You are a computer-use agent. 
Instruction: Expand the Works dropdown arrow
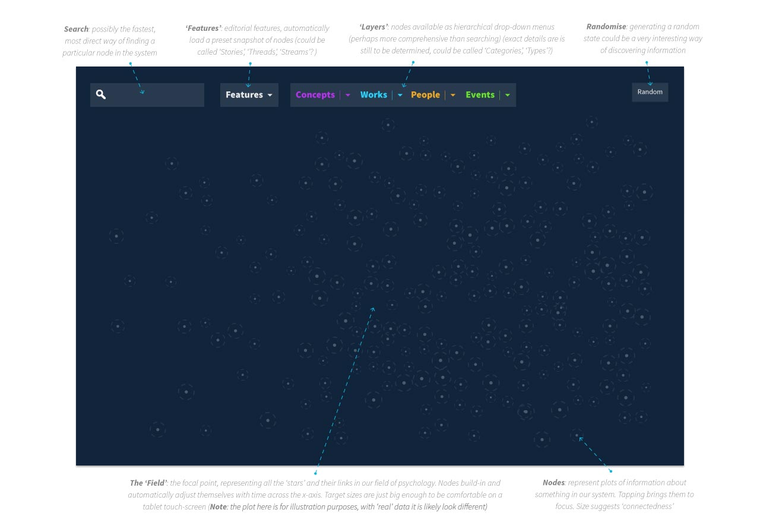point(400,95)
